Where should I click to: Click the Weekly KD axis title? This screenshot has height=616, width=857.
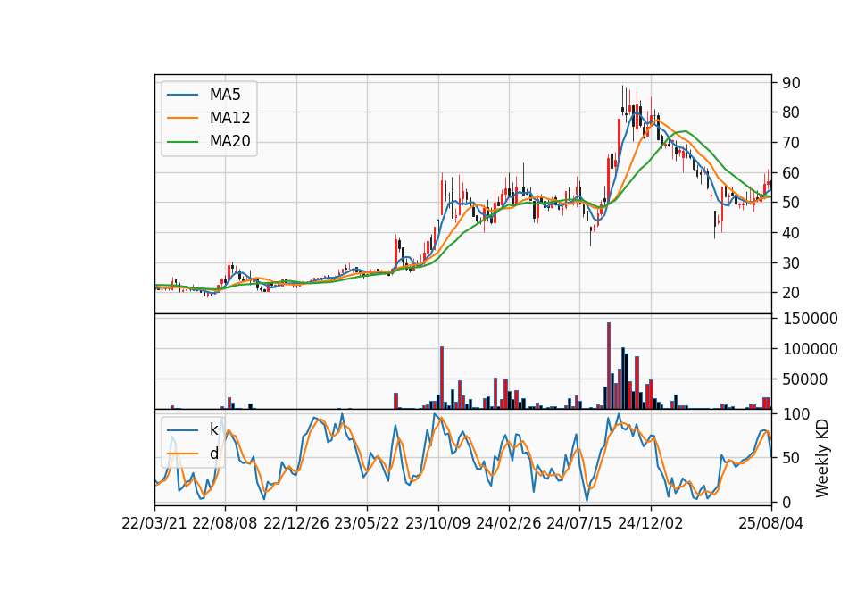coord(822,459)
